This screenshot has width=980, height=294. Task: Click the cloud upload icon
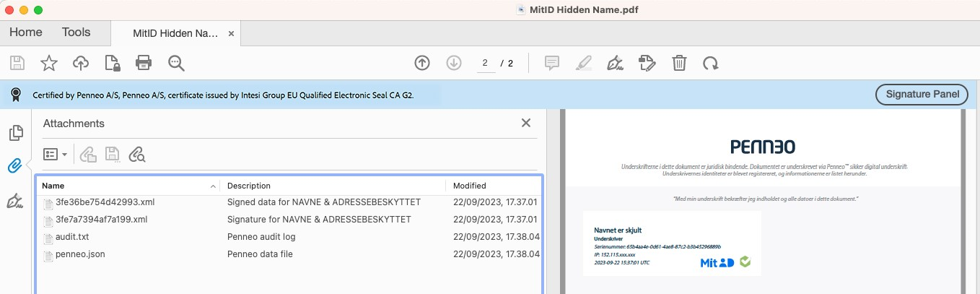[x=81, y=63]
